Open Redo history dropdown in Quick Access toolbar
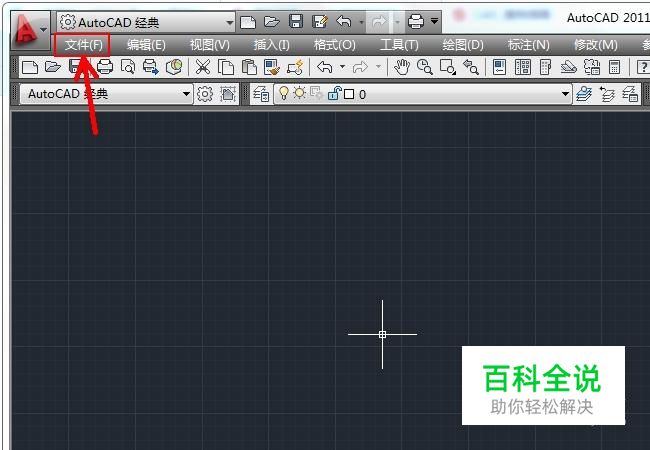 coord(398,22)
